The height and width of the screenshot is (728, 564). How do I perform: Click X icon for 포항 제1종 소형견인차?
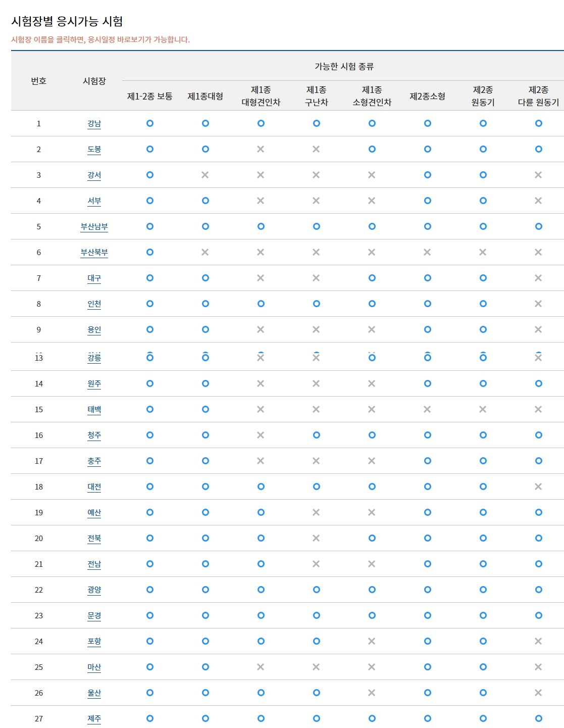click(372, 641)
